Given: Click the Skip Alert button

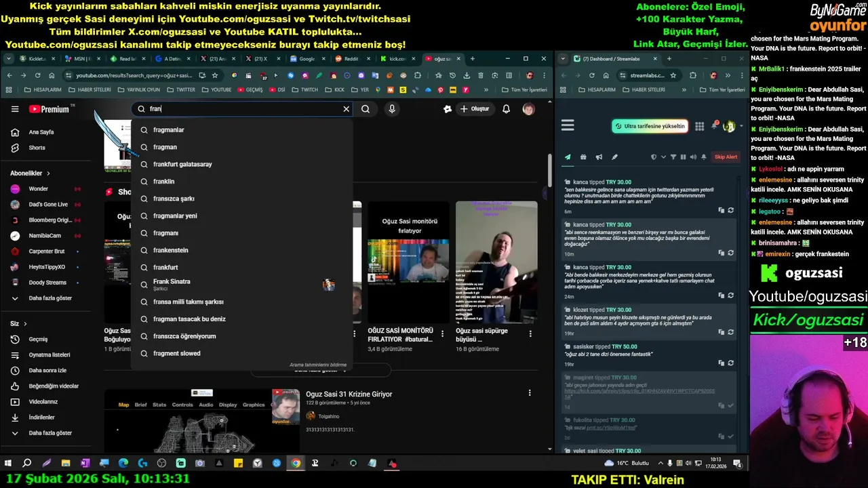Looking at the screenshot, I should click(726, 157).
